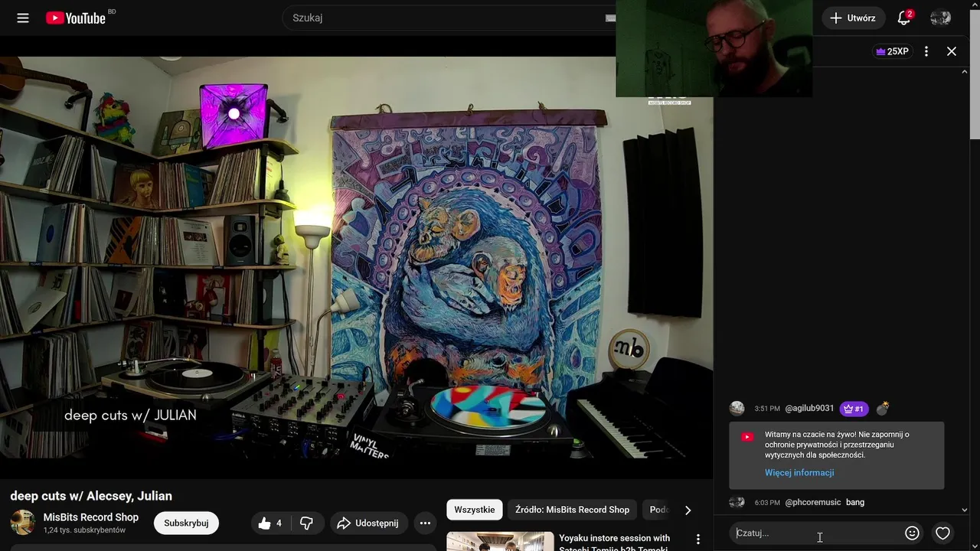Open the Utwórz create menu
Image resolution: width=980 pixels, height=551 pixels.
[x=853, y=18]
